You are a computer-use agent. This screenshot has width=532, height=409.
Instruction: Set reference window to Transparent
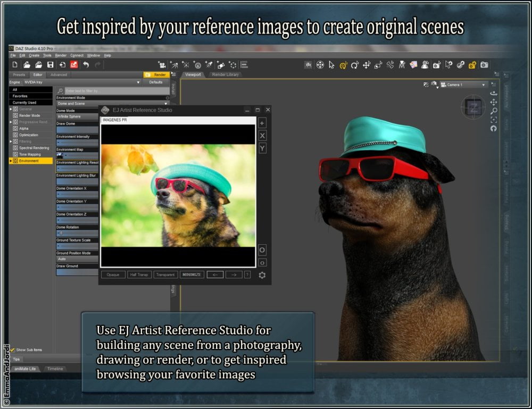pos(165,274)
